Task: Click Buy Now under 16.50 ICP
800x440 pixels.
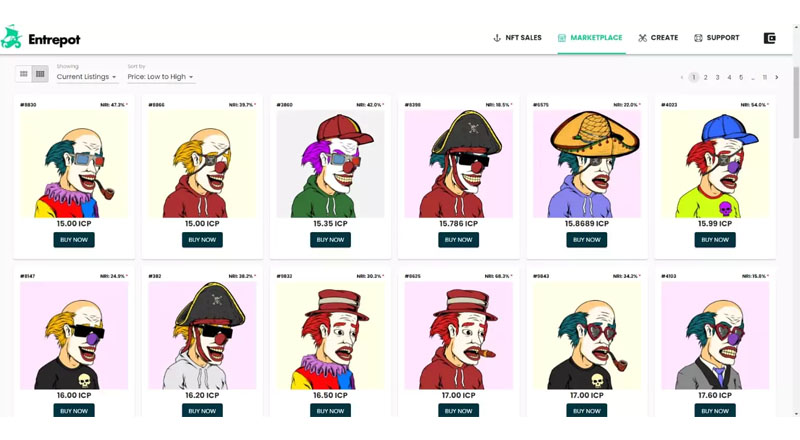Action: pyautogui.click(x=330, y=410)
